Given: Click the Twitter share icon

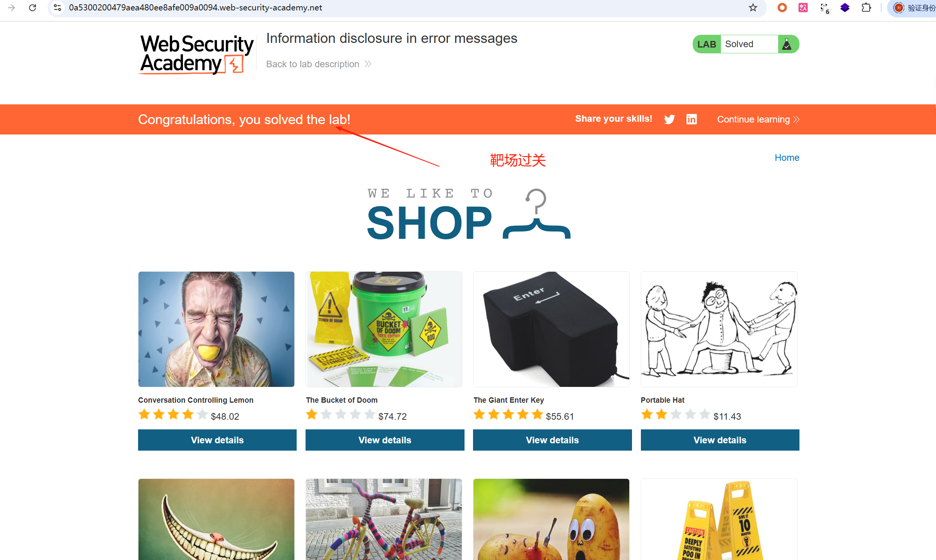Looking at the screenshot, I should (x=669, y=119).
